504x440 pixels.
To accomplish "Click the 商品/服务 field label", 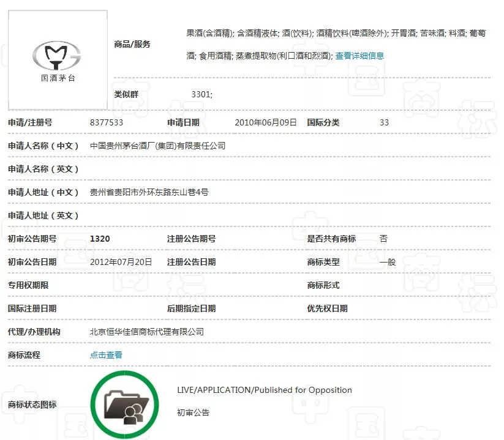I will click(x=132, y=44).
